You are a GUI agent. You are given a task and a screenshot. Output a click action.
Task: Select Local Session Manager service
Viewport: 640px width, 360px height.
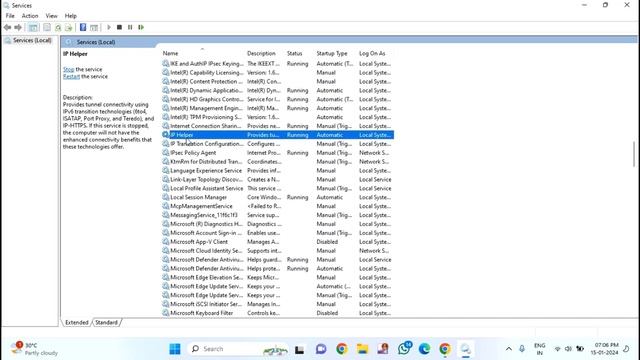(x=278, y=198)
